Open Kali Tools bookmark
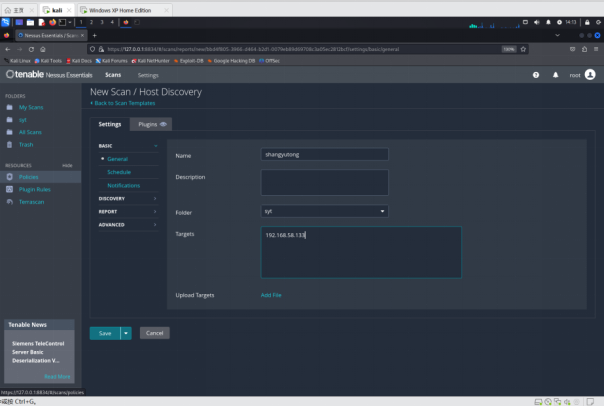The image size is (605, 406). (48, 61)
